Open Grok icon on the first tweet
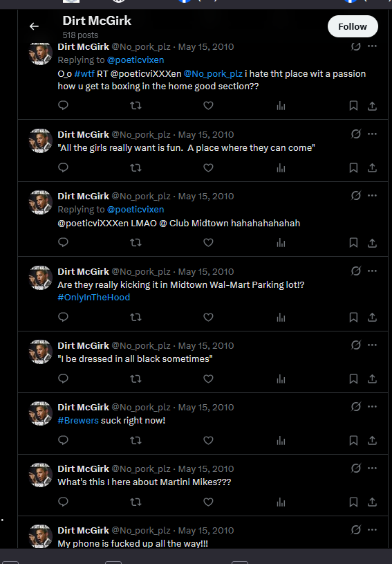This screenshot has width=392, height=564. (356, 46)
